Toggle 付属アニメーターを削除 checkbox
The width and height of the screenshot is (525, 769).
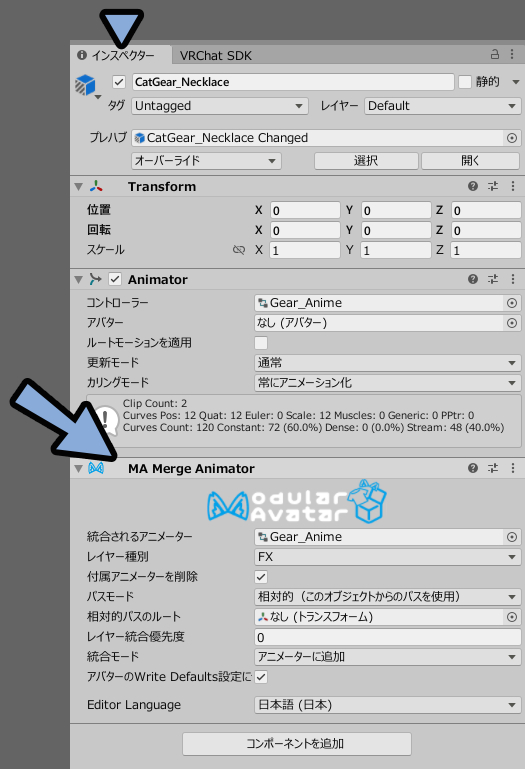point(261,577)
